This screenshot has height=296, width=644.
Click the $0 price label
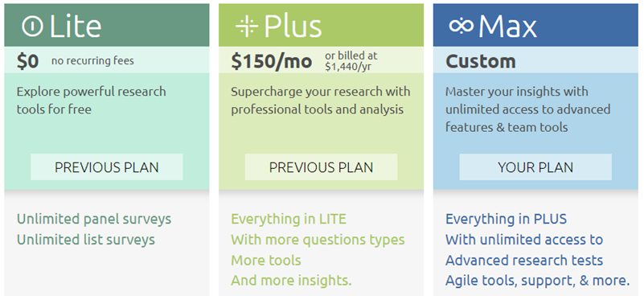tap(27, 61)
